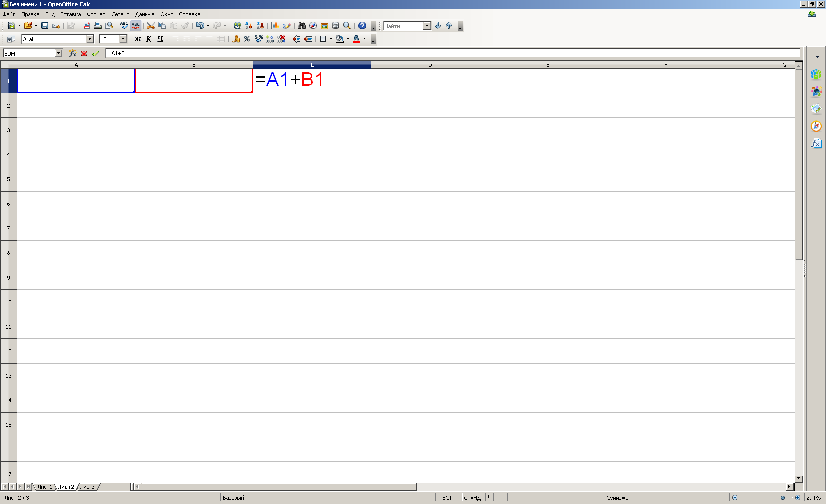
Task: Click the Open file folder icon
Action: pyautogui.click(x=28, y=26)
